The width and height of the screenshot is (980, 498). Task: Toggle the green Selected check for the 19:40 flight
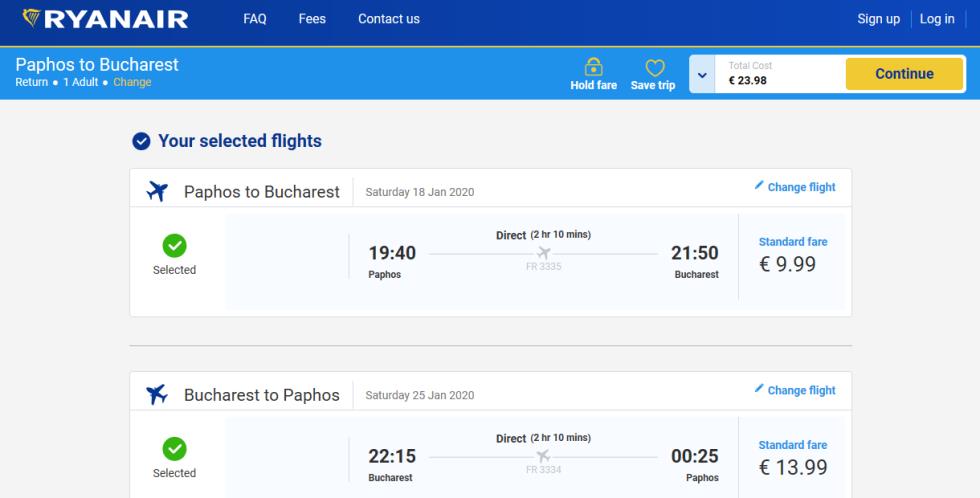pyautogui.click(x=174, y=246)
